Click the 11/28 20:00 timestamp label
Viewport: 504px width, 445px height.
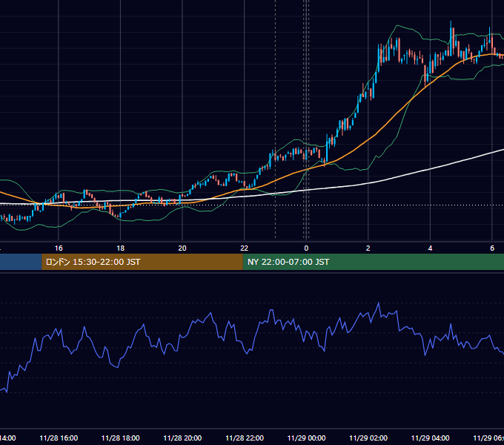pos(182,438)
